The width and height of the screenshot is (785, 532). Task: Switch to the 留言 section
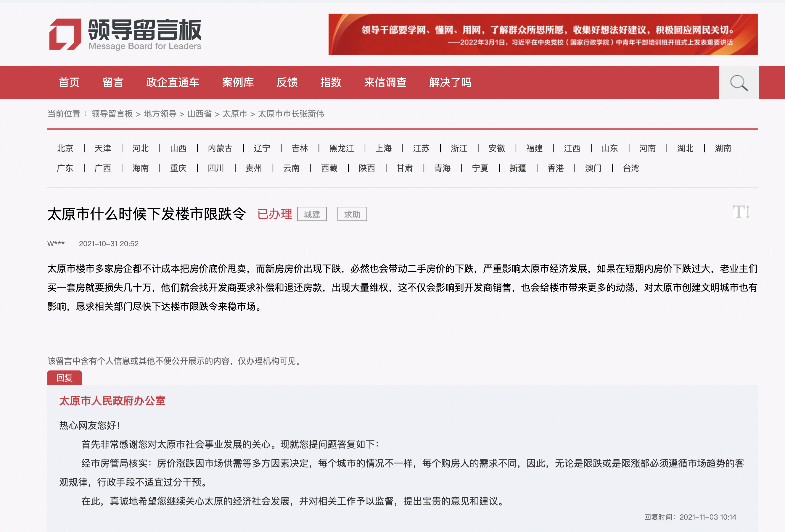113,82
